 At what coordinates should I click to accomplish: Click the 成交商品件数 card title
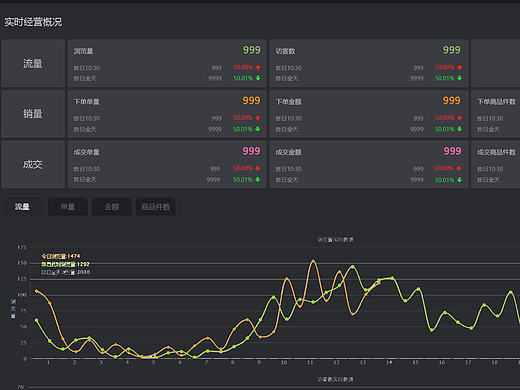[x=497, y=152]
